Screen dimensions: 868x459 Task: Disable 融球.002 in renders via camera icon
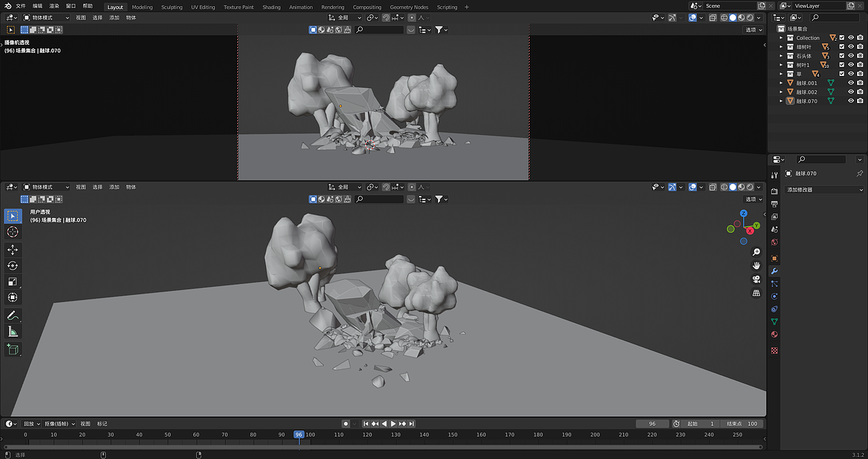[860, 92]
